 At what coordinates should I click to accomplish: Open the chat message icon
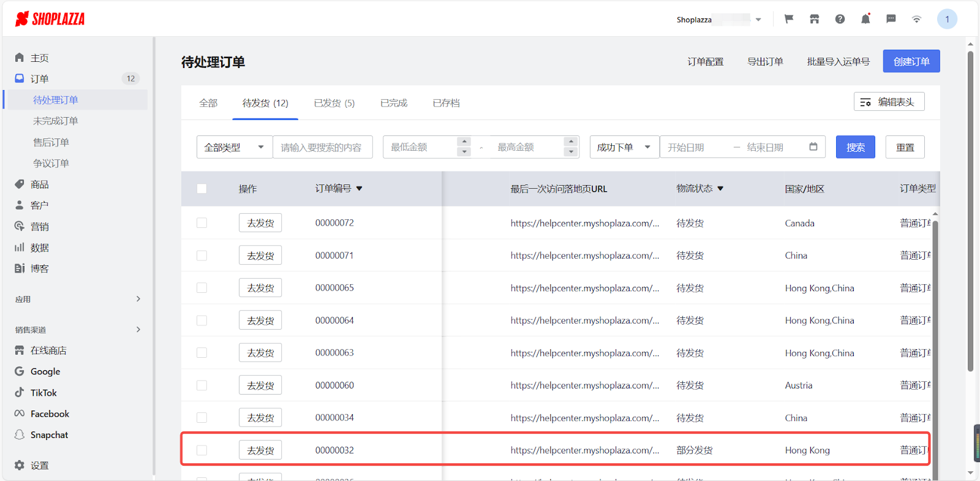click(x=891, y=19)
